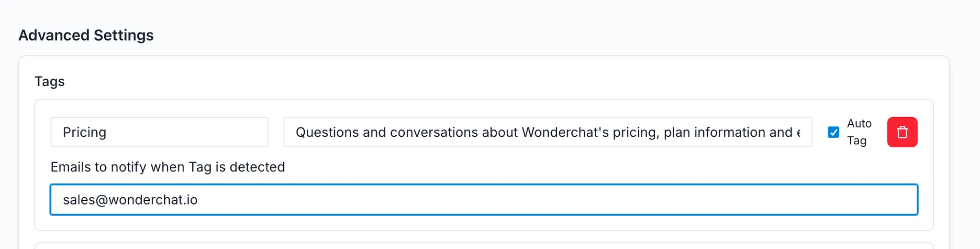Click the 'Emails to notify when Tag is detected' label
980x249 pixels.
tap(167, 167)
